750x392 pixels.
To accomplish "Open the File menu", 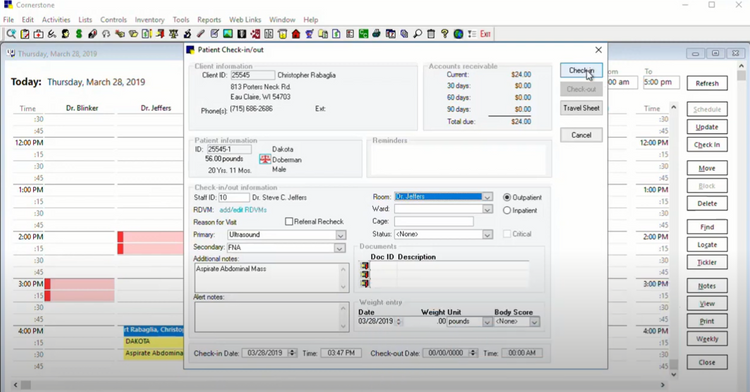I will point(9,20).
